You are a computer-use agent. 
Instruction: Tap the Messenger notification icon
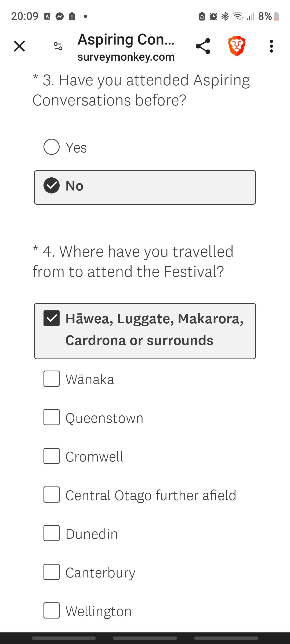60,16
